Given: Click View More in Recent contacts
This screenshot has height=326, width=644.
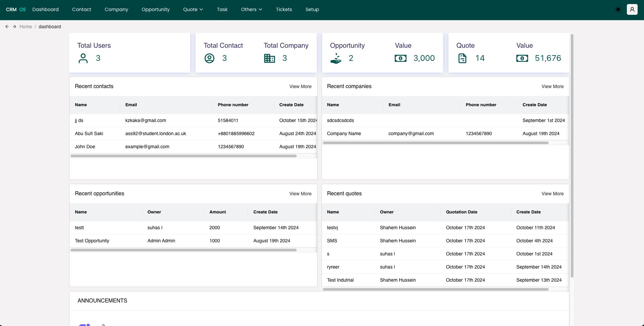Looking at the screenshot, I should click(x=300, y=86).
